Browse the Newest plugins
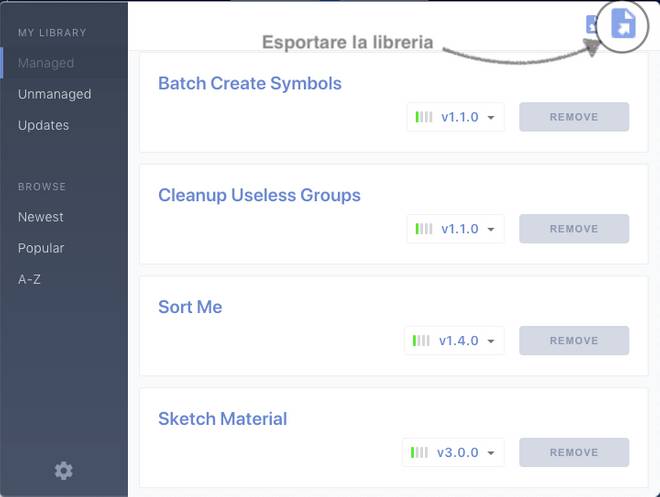Image resolution: width=660 pixels, height=497 pixels. pyautogui.click(x=40, y=217)
